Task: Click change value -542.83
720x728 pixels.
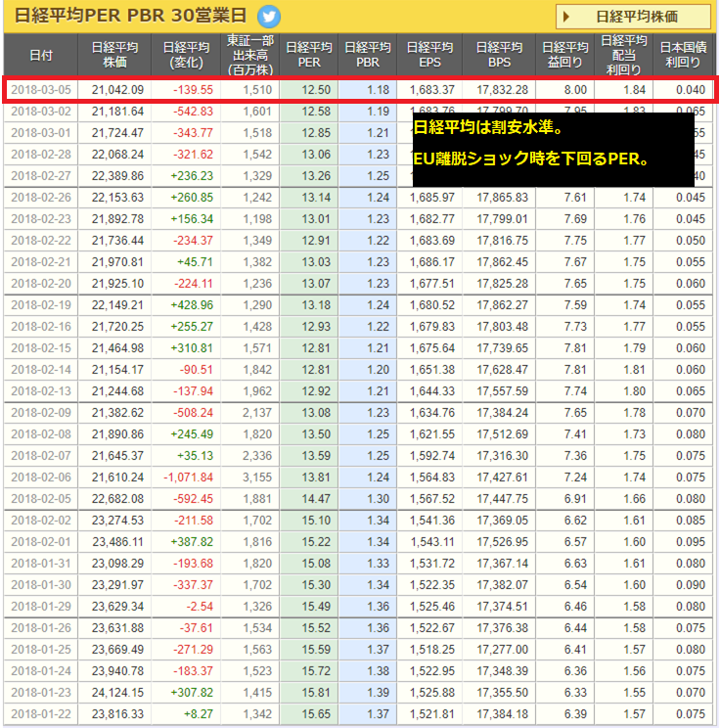Action: tap(193, 112)
